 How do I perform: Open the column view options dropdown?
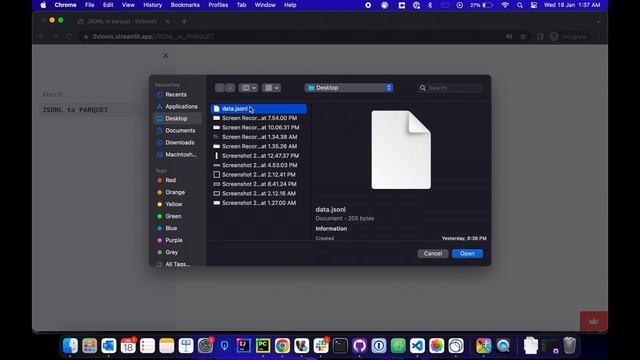248,88
